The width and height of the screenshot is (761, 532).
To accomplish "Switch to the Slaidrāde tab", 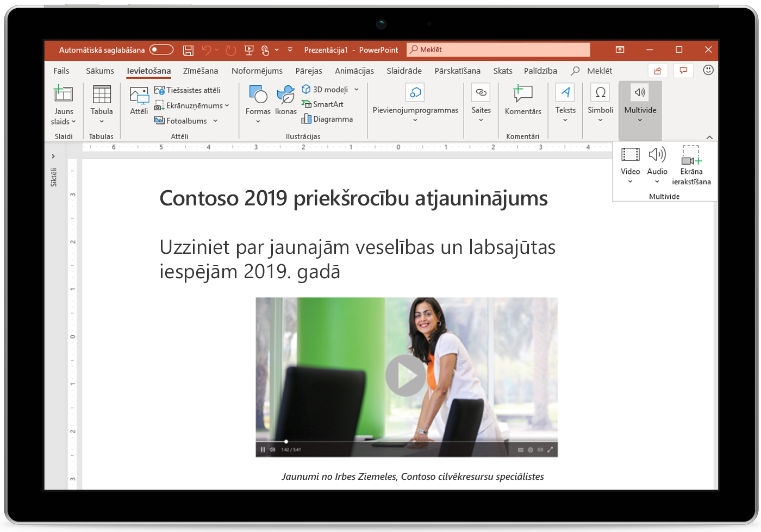I will click(404, 71).
